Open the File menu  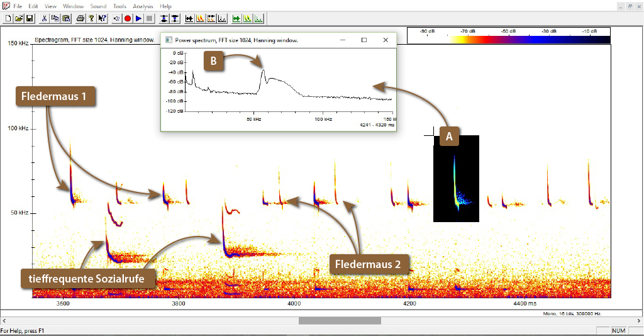(x=18, y=6)
